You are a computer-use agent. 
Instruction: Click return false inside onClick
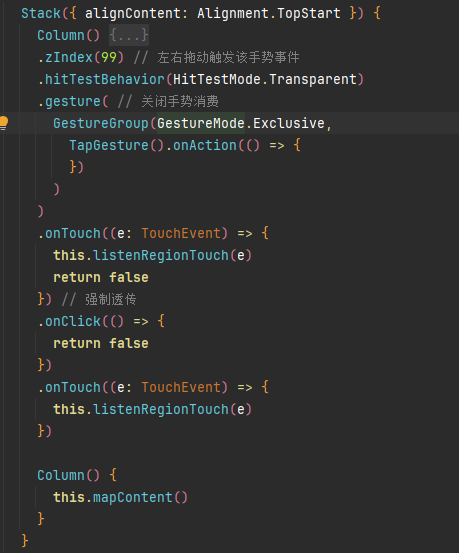(x=101, y=344)
